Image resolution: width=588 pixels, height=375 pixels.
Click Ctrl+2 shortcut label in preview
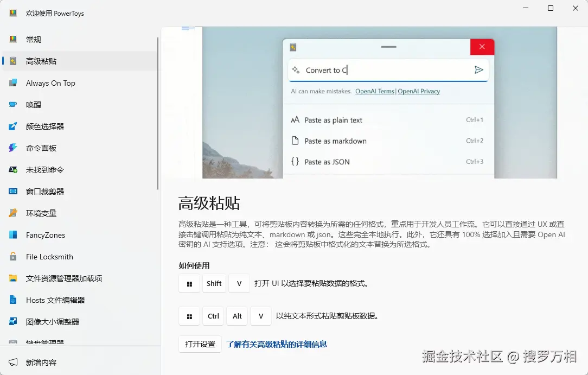[x=475, y=141]
